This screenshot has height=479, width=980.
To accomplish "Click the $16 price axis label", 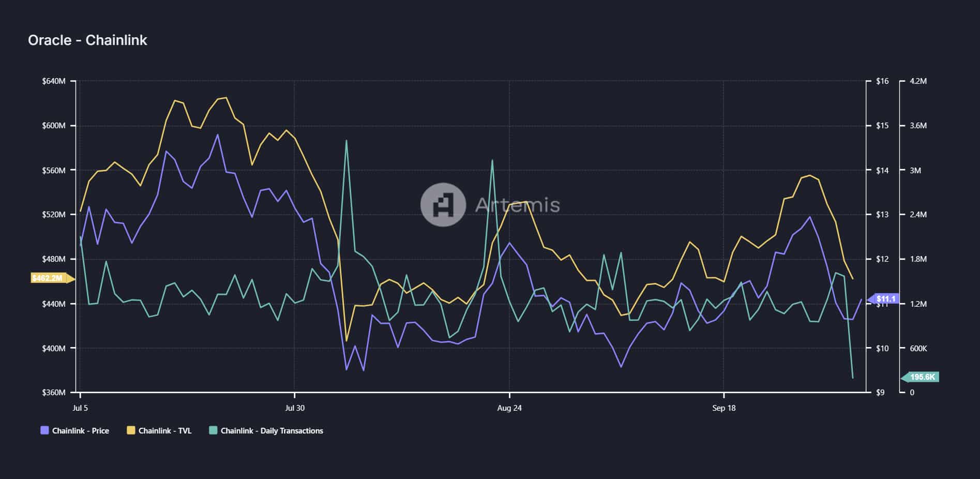I will coord(882,81).
